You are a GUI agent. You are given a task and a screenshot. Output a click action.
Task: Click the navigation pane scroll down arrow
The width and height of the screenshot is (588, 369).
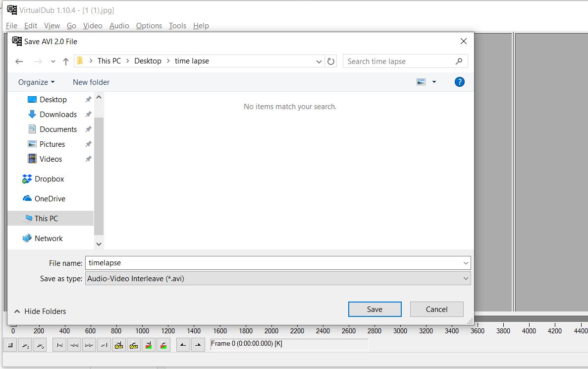(x=99, y=244)
